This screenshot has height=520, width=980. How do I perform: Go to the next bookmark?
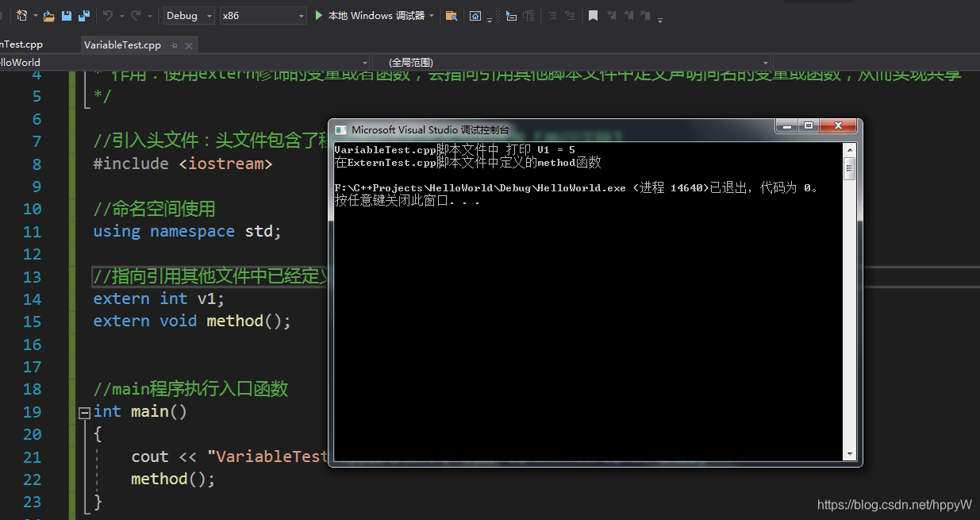tap(629, 15)
